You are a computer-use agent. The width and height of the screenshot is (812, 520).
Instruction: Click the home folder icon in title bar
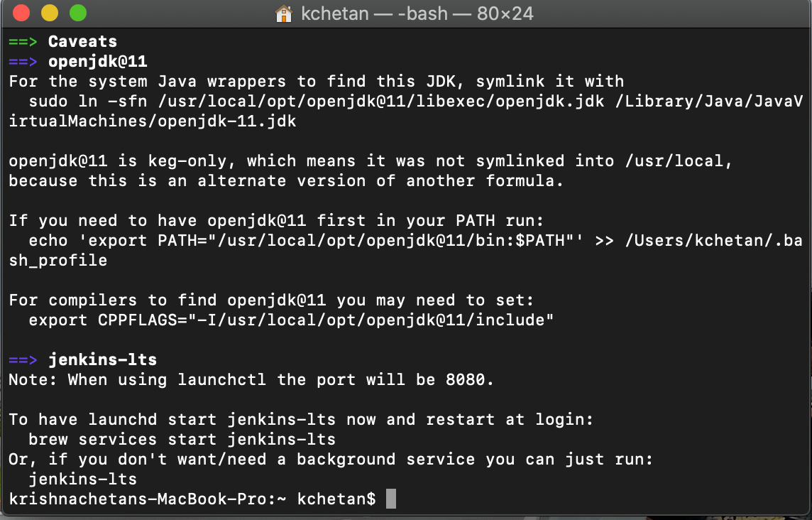284,13
